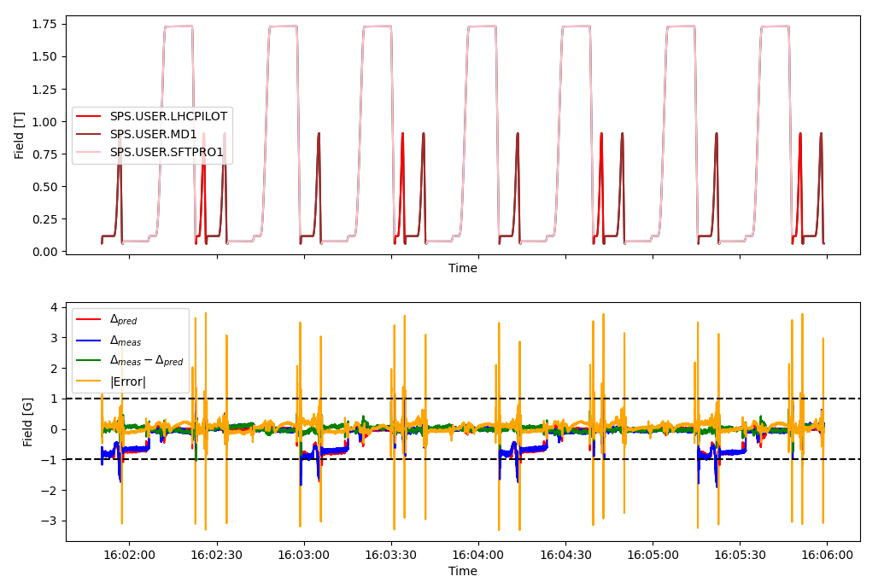Click the Field [G] y-axis label
Viewport: 890px width, 588px height.
tap(28, 421)
